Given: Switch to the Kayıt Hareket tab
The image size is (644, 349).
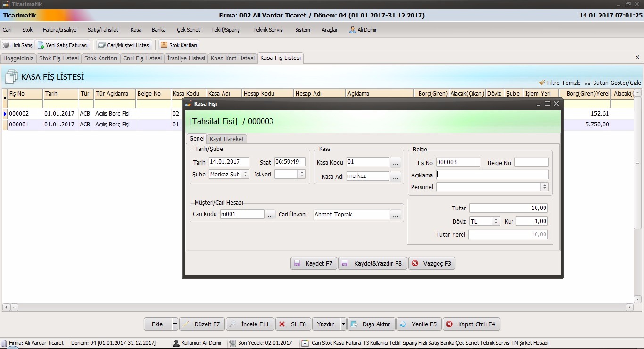Looking at the screenshot, I should 227,139.
